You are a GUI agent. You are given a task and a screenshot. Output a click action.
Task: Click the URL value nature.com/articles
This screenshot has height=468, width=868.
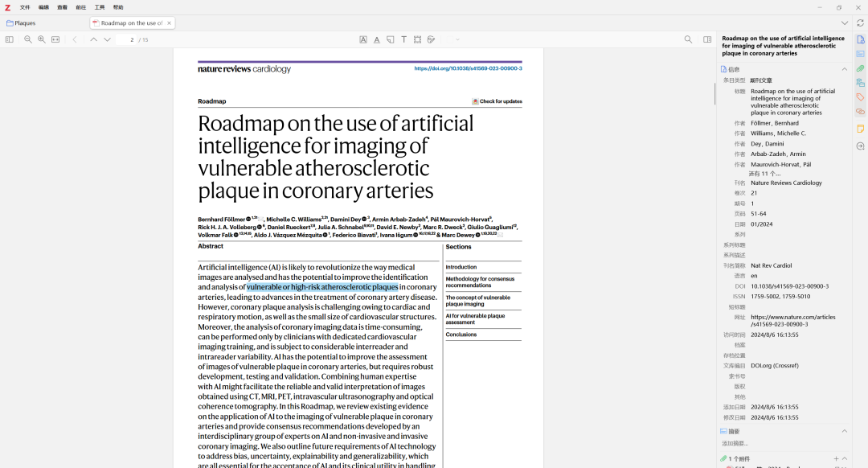[x=793, y=321]
